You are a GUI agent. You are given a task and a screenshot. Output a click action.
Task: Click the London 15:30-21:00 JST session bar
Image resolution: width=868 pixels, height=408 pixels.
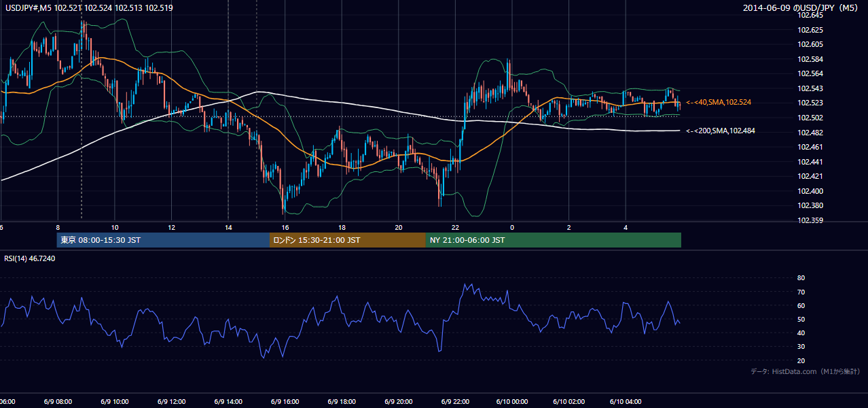point(348,240)
